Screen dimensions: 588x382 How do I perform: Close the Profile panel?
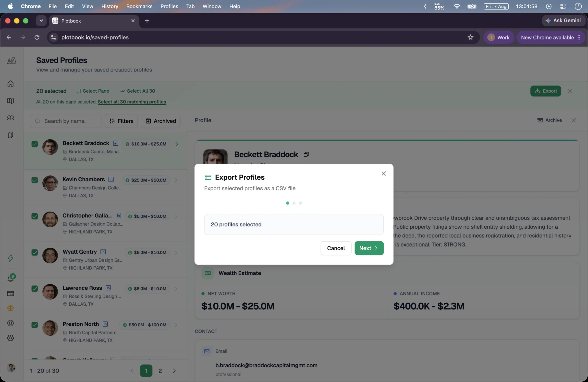click(574, 120)
